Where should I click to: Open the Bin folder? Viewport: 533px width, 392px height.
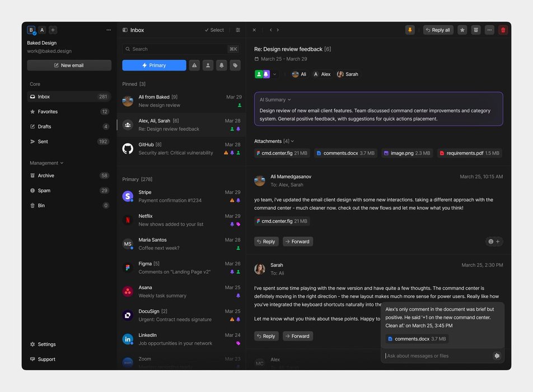click(69, 206)
